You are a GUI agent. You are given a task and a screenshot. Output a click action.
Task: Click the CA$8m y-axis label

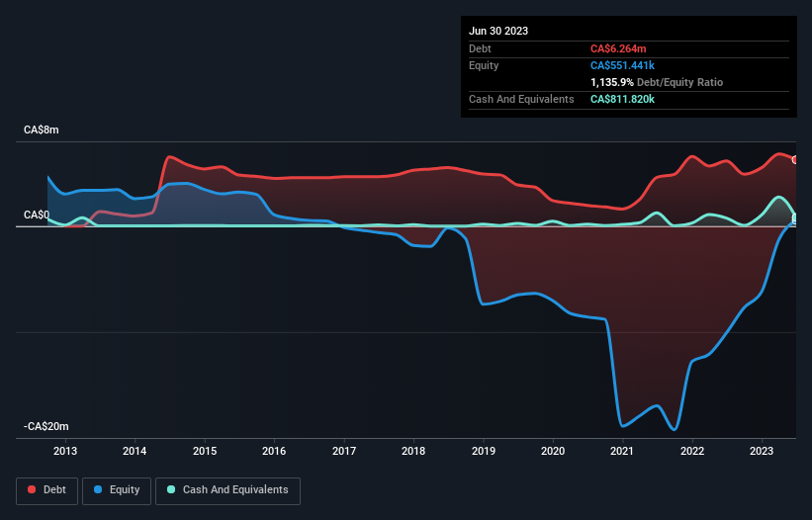click(x=41, y=130)
